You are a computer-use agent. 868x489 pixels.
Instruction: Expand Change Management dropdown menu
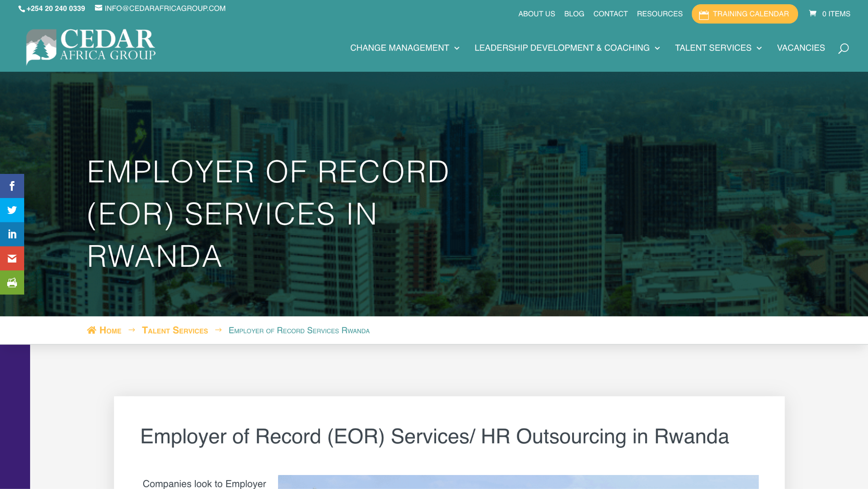click(x=405, y=48)
